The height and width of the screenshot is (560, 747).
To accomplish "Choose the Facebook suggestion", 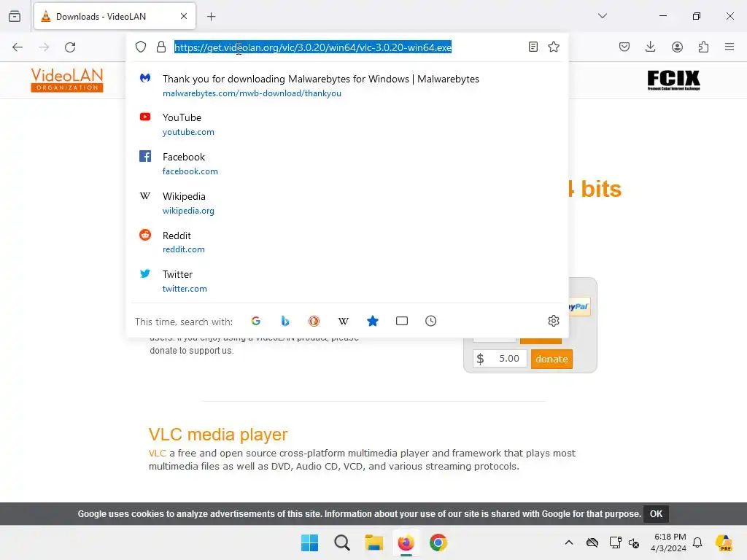I will point(348,164).
